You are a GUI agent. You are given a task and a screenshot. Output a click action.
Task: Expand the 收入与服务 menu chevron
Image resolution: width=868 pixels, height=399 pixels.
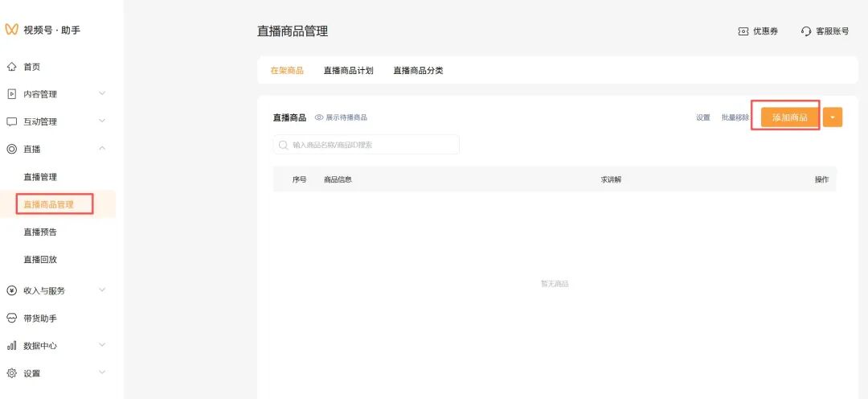pyautogui.click(x=102, y=290)
